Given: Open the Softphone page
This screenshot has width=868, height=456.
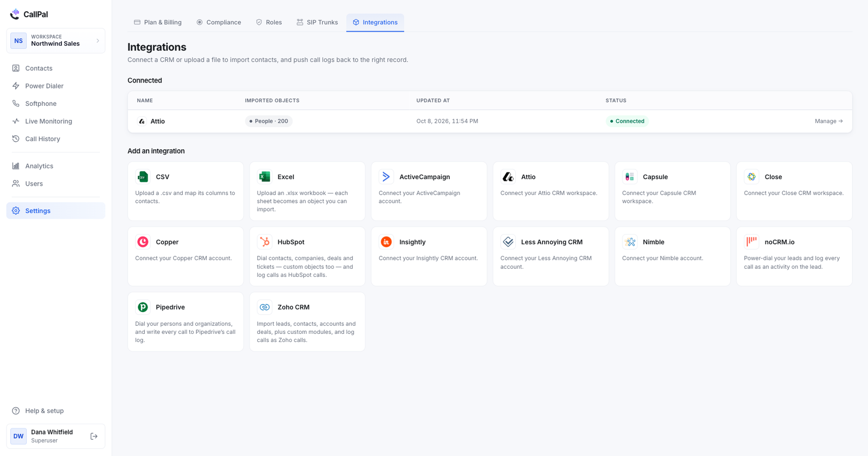Looking at the screenshot, I should 56,104.
